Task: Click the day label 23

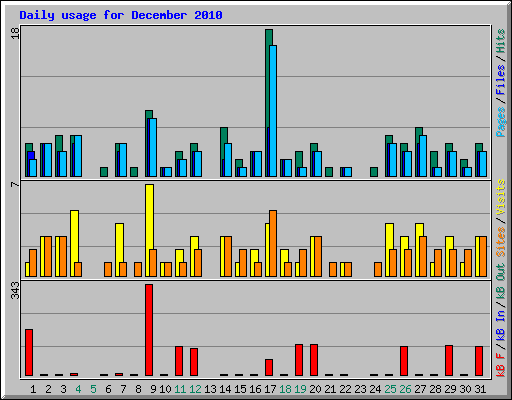Action: pos(360,389)
